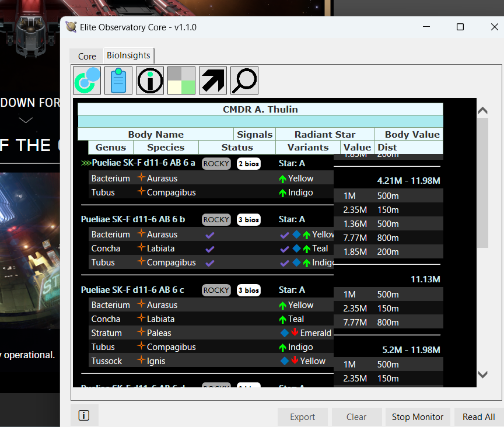Click the 'Signals' column header

pyautogui.click(x=254, y=134)
